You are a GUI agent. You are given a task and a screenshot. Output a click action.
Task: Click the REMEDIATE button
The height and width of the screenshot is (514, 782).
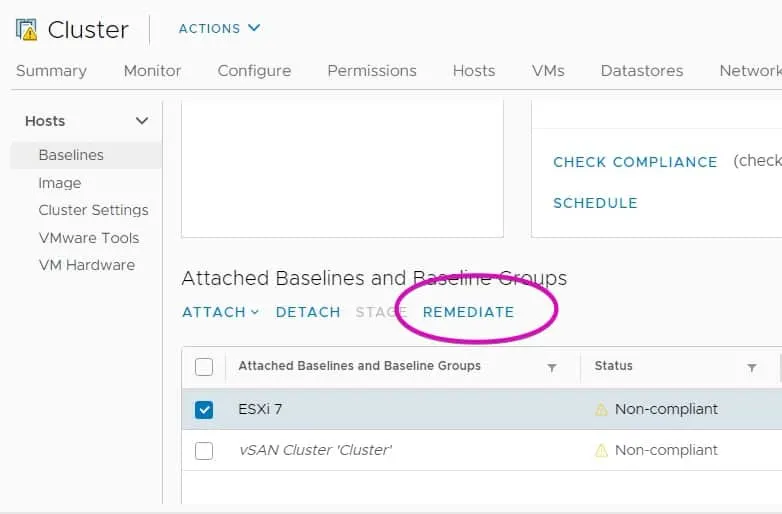pyautogui.click(x=468, y=312)
